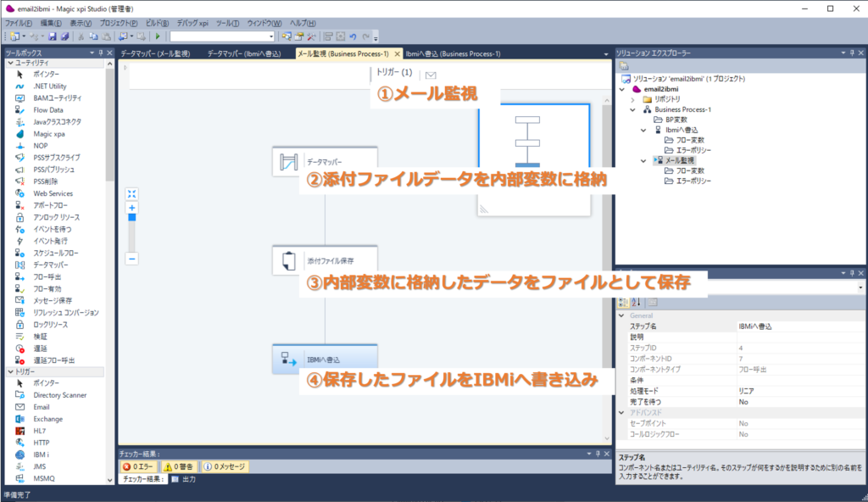Collapse the ユーティリティ toolbox section
Viewport: 868px width, 502px height.
[10, 63]
